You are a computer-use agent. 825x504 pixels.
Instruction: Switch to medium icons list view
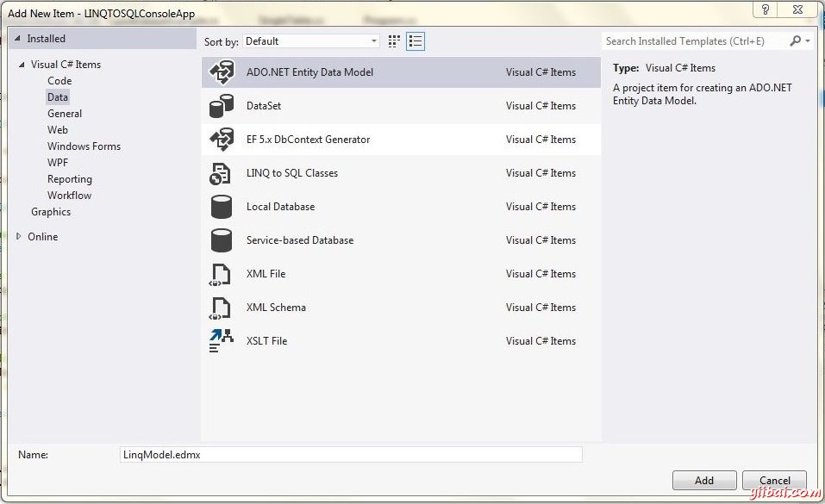[x=416, y=41]
